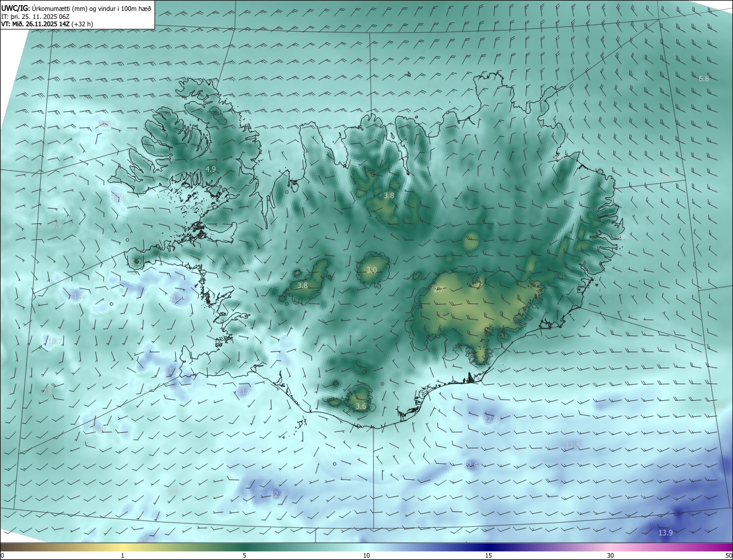The height and width of the screenshot is (560, 733).
Task: Click the 10 tick on the color scale
Action: (366, 555)
